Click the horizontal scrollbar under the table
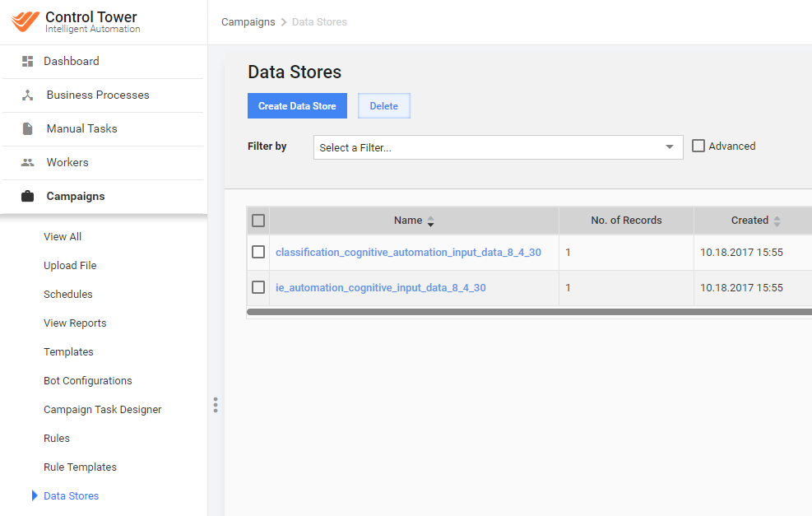The height and width of the screenshot is (516, 812). (529, 312)
